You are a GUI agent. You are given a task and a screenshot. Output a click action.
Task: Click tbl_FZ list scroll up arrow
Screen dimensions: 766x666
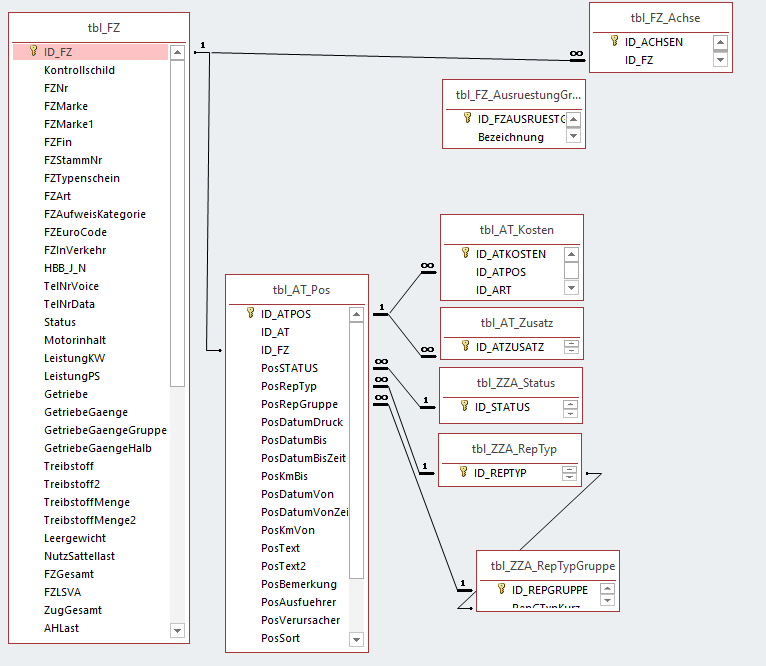click(177, 52)
